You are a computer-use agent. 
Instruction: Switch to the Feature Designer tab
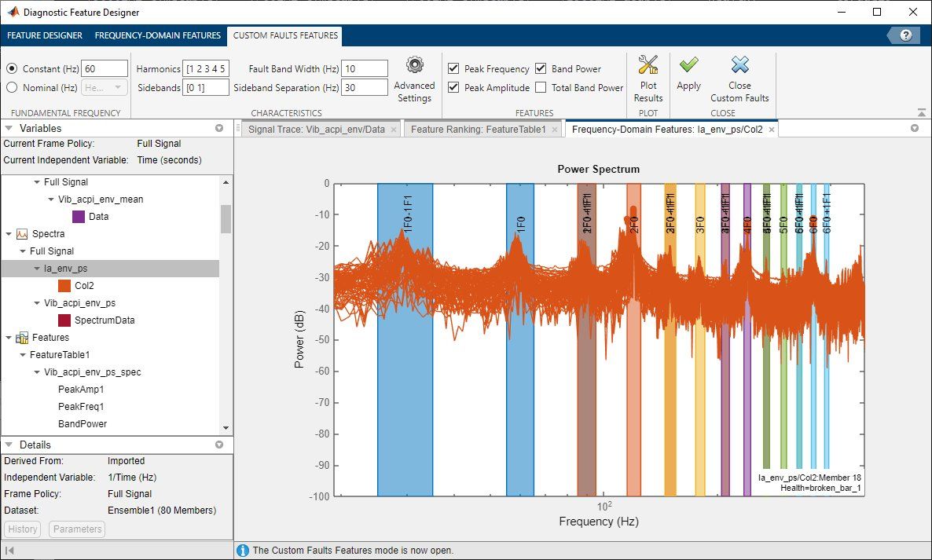click(45, 35)
